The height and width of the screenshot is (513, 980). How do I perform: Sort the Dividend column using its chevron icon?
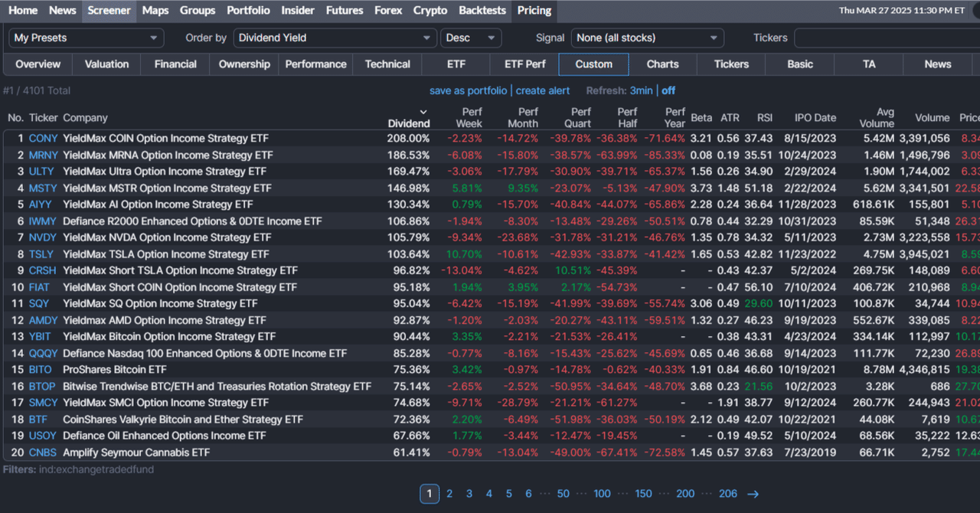pyautogui.click(x=423, y=111)
